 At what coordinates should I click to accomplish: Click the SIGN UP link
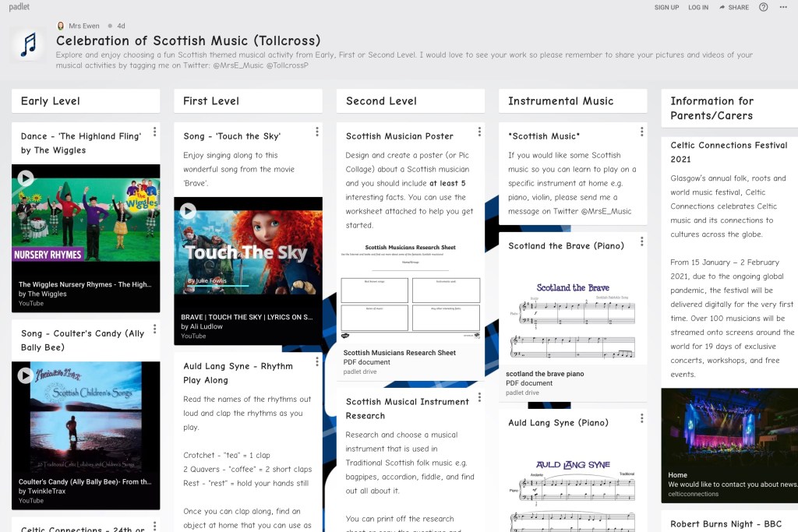pyautogui.click(x=666, y=7)
